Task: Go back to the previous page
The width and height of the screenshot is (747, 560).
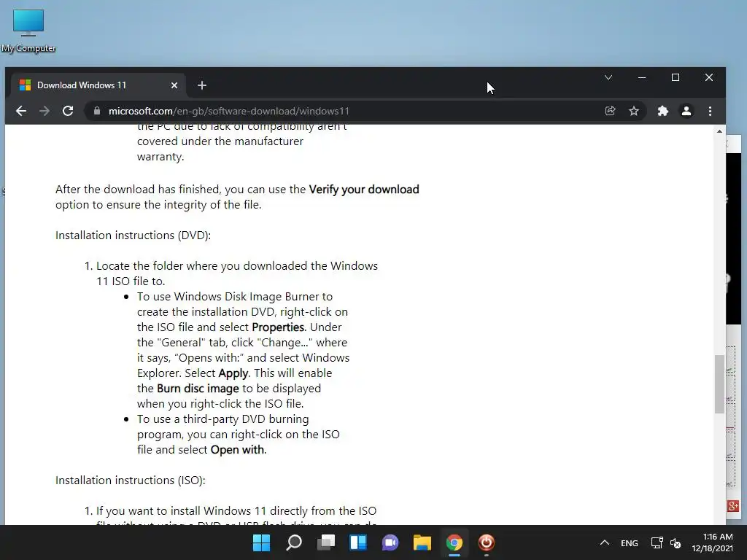Action: click(x=21, y=111)
